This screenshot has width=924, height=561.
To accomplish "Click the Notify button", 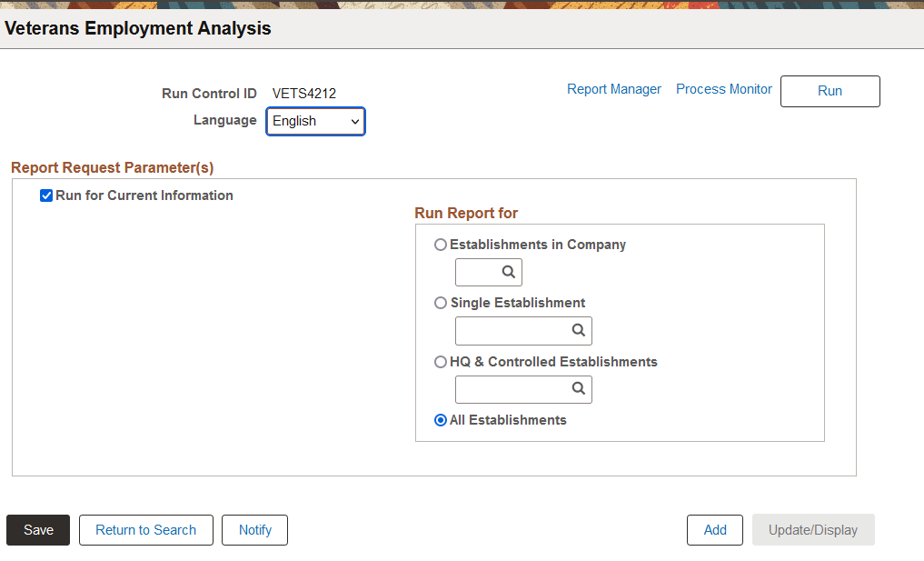I will 254,530.
